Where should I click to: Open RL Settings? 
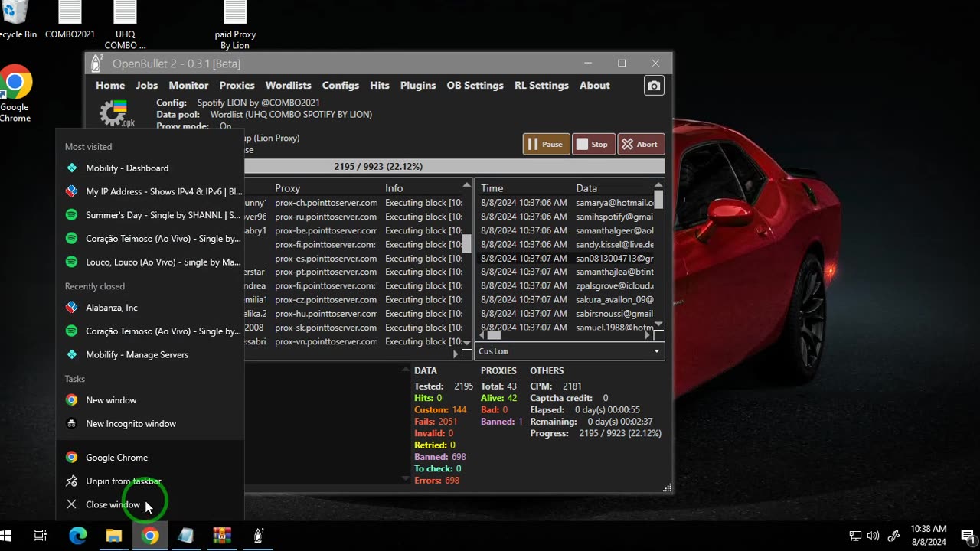[541, 86]
